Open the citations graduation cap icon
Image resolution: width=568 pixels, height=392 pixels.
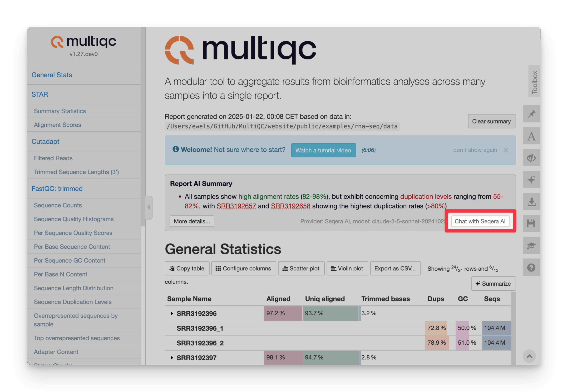531,245
